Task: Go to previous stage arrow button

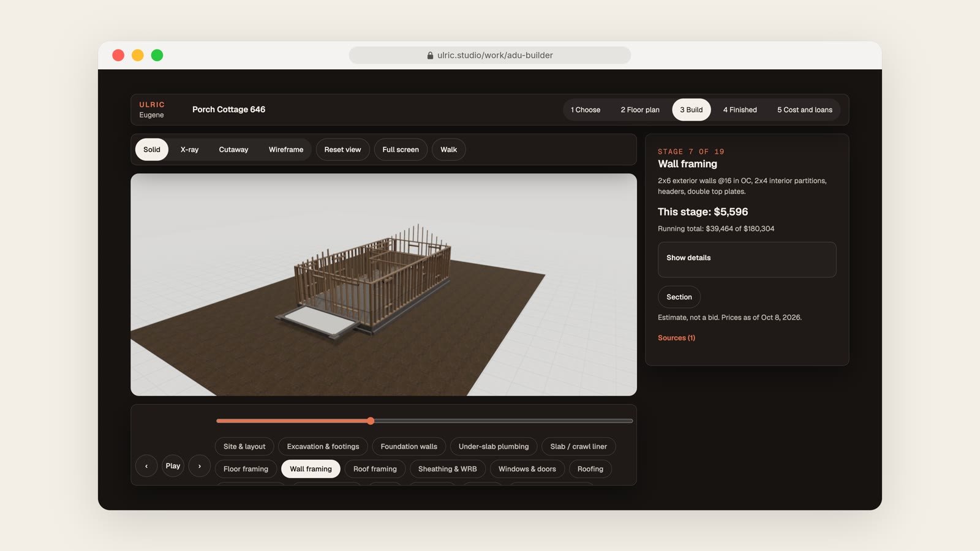Action: click(x=146, y=466)
